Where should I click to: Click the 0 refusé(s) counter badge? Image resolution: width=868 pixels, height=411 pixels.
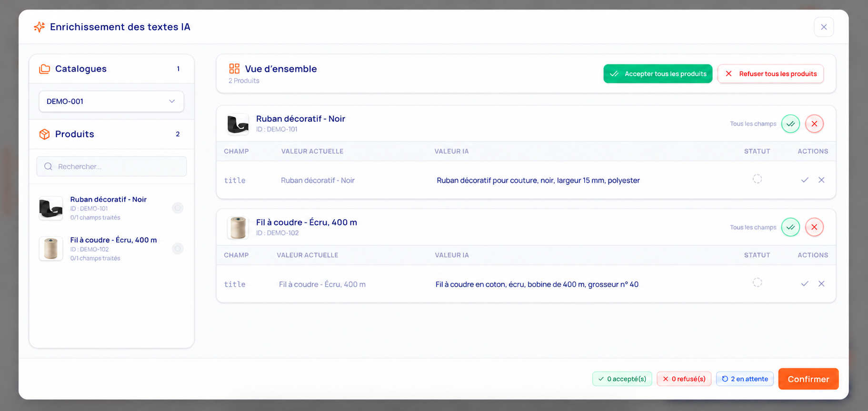(684, 379)
